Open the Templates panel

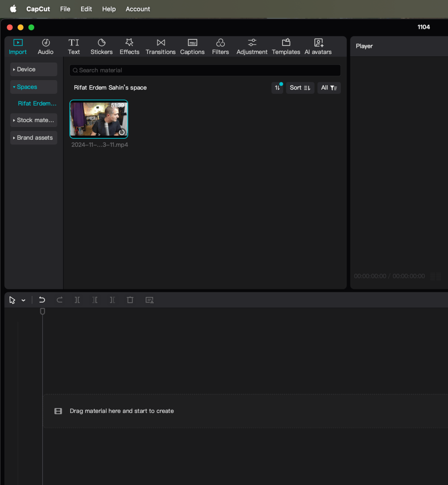286,47
